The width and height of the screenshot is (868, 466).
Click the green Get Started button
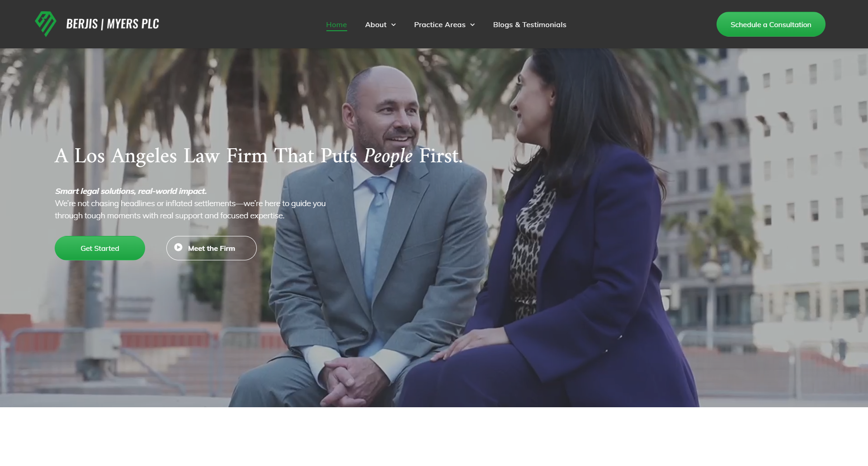click(x=100, y=248)
